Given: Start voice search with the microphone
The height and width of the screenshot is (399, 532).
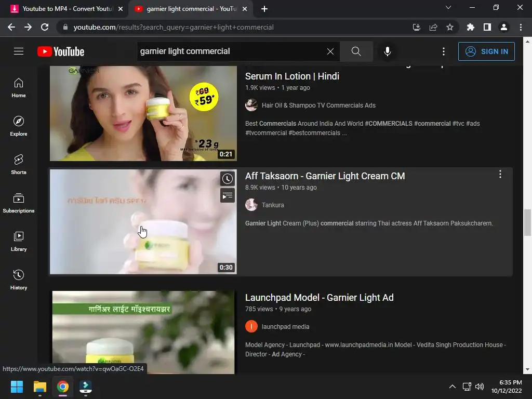Looking at the screenshot, I should point(388,51).
